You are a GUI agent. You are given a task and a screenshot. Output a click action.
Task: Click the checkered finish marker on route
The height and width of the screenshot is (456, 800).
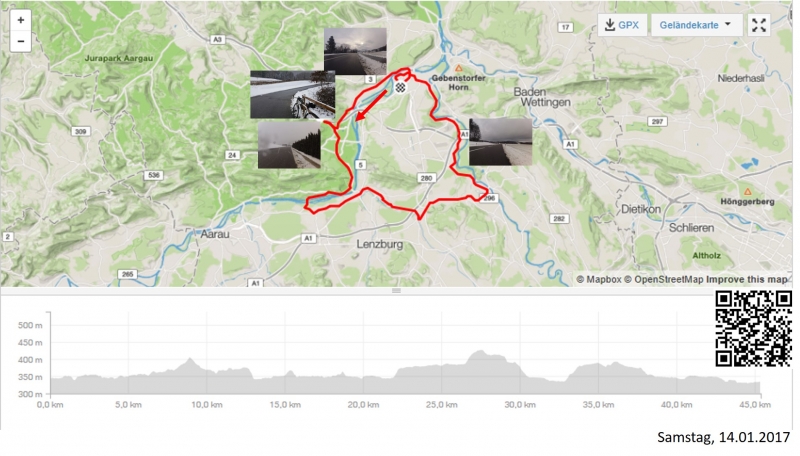[401, 88]
